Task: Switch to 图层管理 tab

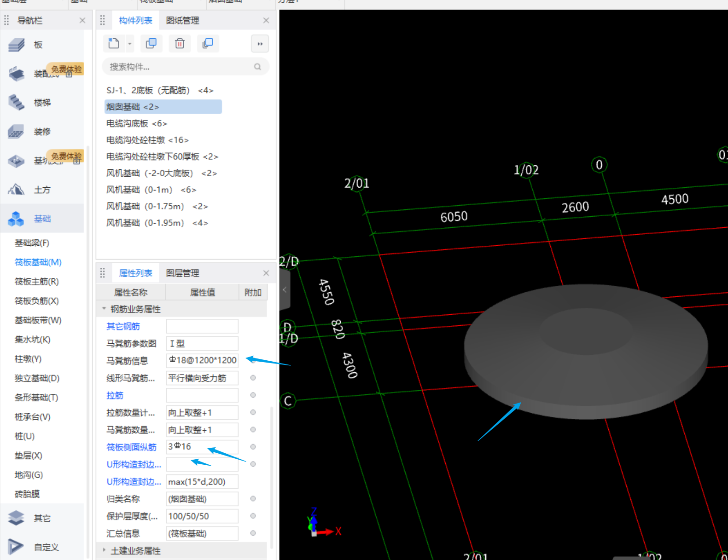Action: (182, 273)
